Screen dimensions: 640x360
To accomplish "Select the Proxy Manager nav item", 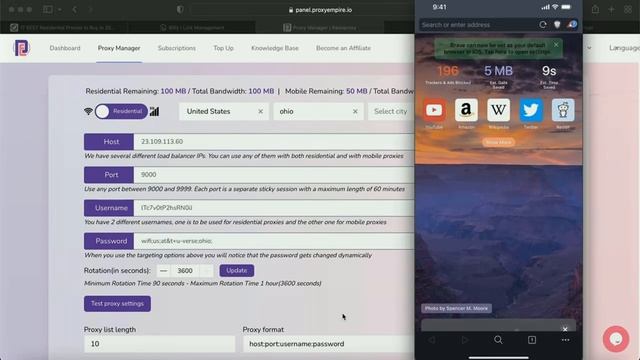I will pos(119,48).
